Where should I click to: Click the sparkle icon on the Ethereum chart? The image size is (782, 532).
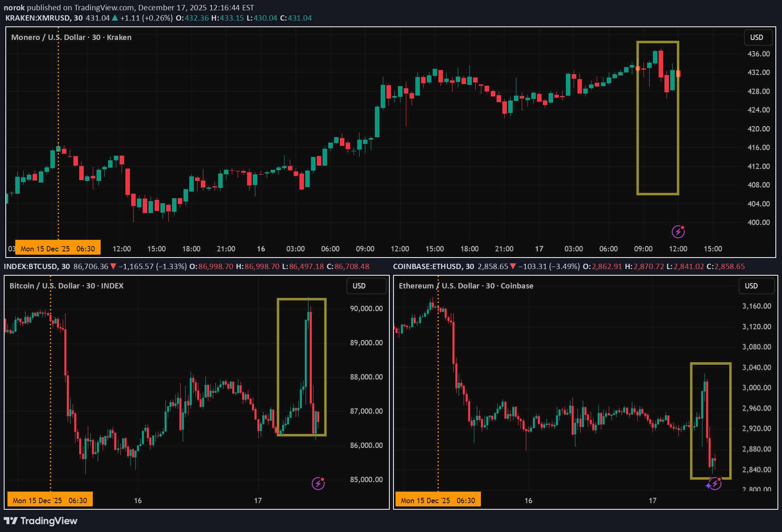tap(708, 486)
